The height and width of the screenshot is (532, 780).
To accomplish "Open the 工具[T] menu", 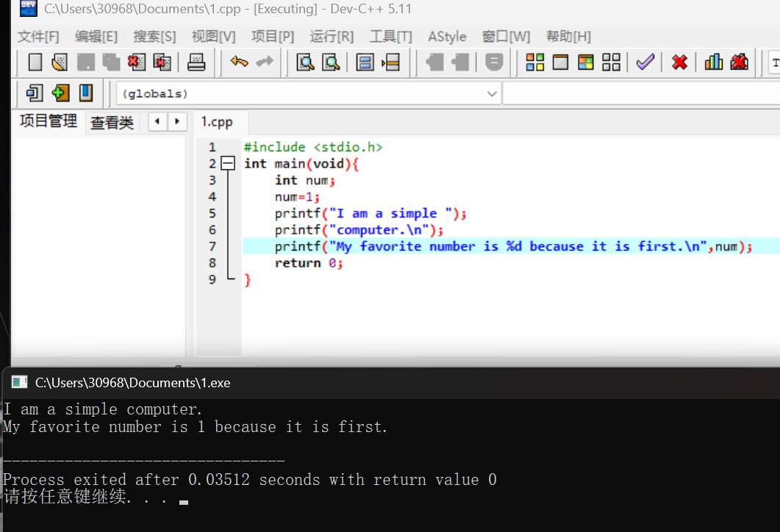I will click(x=390, y=37).
